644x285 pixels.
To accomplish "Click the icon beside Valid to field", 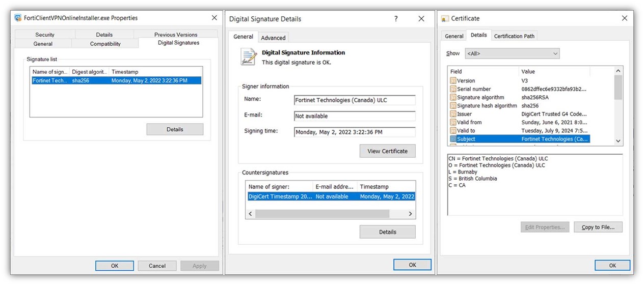I will pyautogui.click(x=453, y=131).
